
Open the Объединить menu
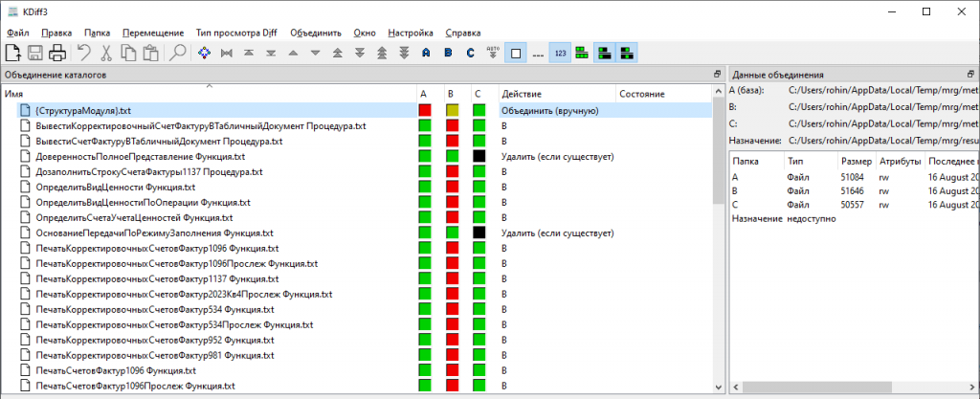click(316, 33)
